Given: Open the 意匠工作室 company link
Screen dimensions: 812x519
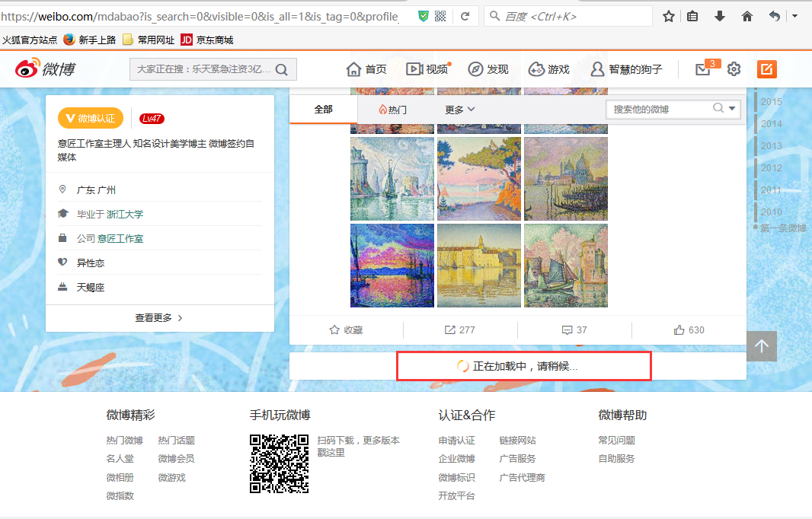Looking at the screenshot, I should [120, 238].
